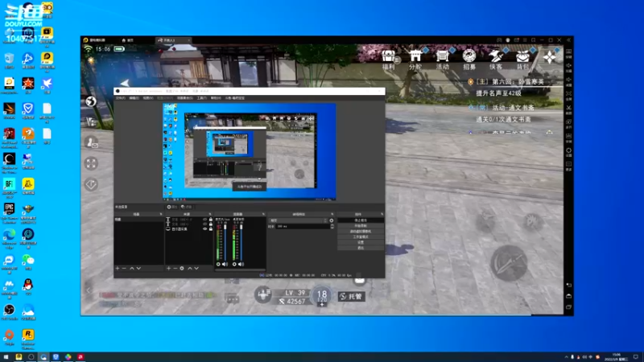Open the 帮助(H) menu in OBS
The width and height of the screenshot is (644, 362).
216,98
